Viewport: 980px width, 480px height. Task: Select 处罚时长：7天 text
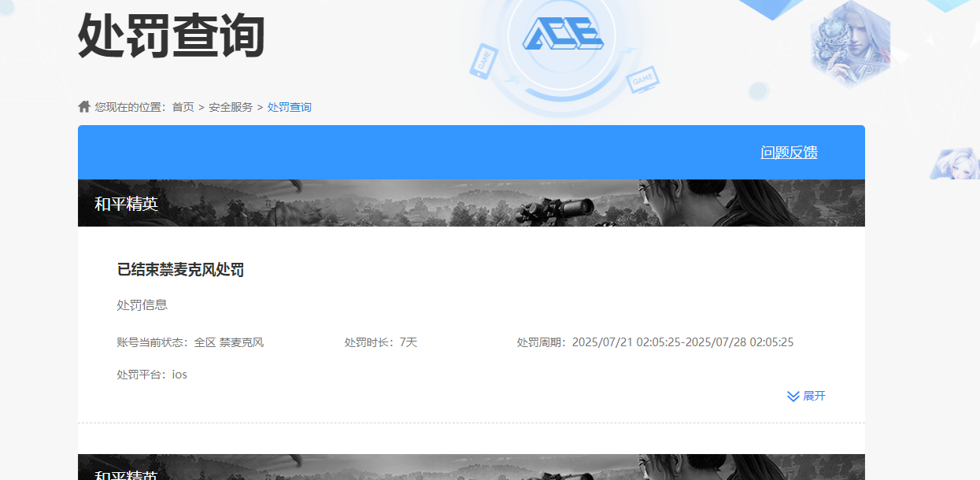pyautogui.click(x=381, y=342)
